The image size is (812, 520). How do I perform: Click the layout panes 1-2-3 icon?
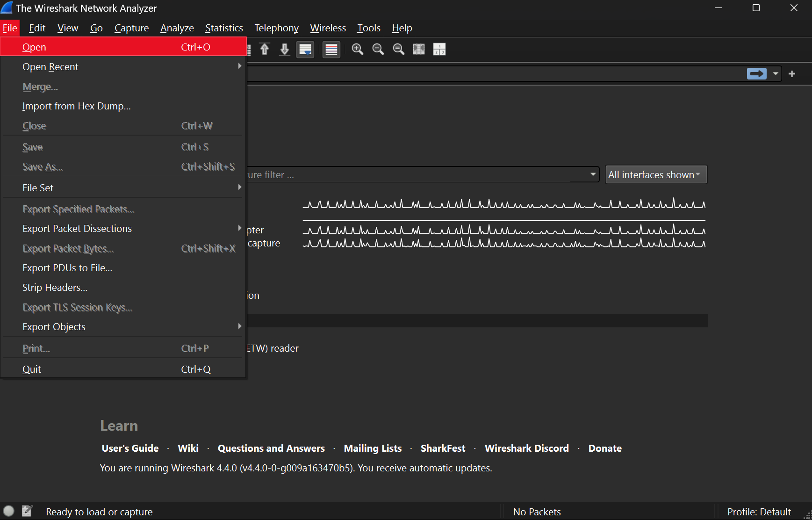(439, 49)
